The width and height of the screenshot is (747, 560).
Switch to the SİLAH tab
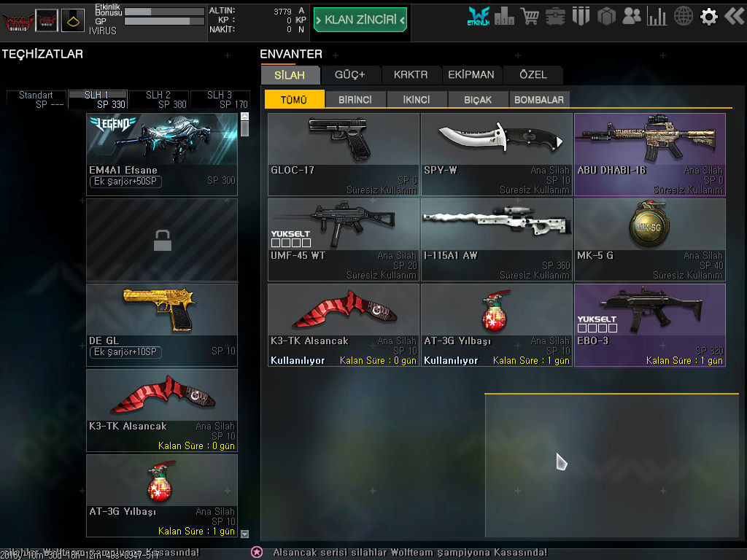pyautogui.click(x=290, y=75)
